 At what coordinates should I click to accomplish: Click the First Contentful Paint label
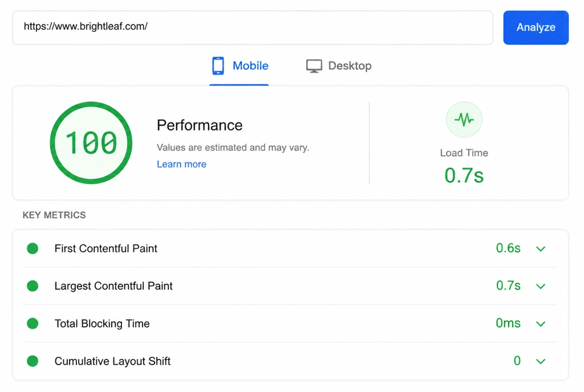click(x=106, y=248)
